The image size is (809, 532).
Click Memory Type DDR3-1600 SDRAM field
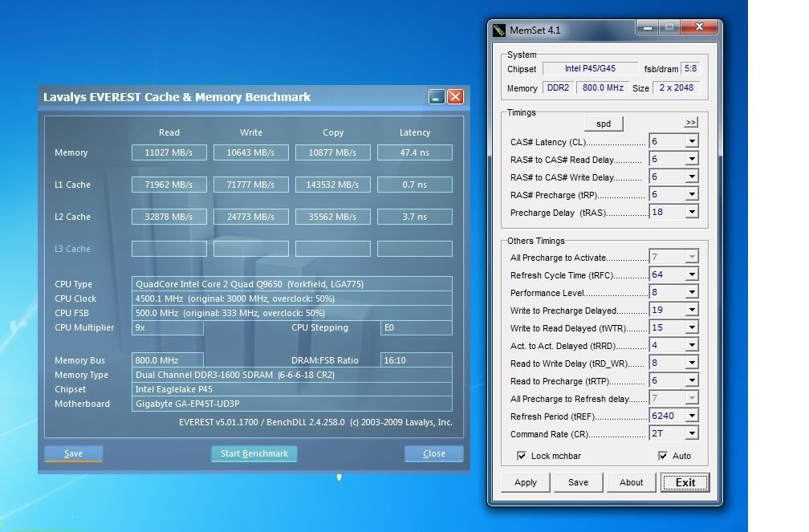[292, 375]
